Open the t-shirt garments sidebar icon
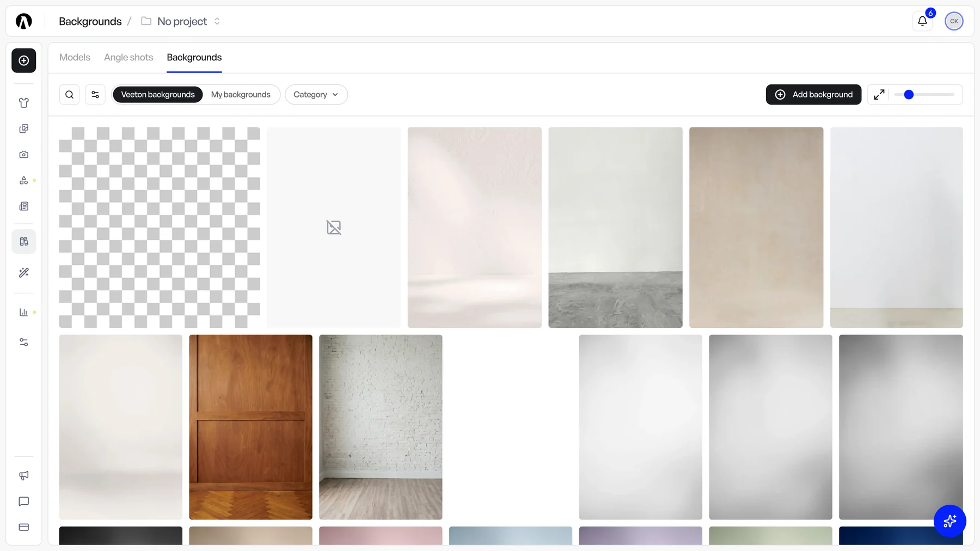 [24, 102]
